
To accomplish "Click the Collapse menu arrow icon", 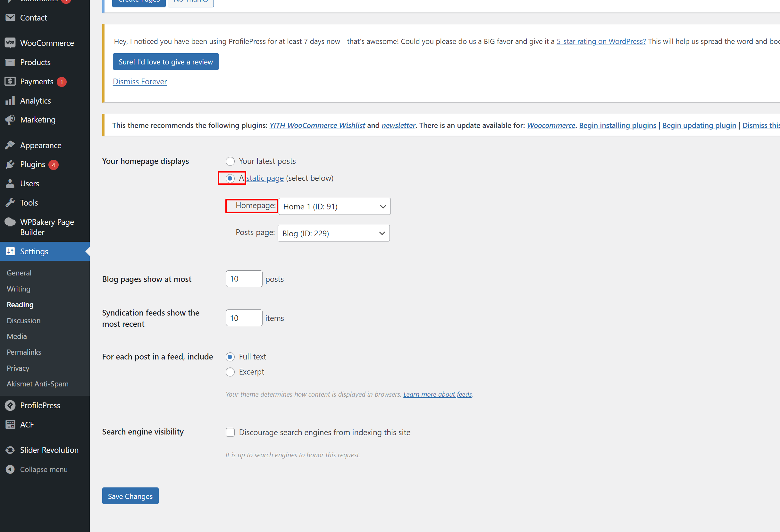I will click(x=10, y=469).
